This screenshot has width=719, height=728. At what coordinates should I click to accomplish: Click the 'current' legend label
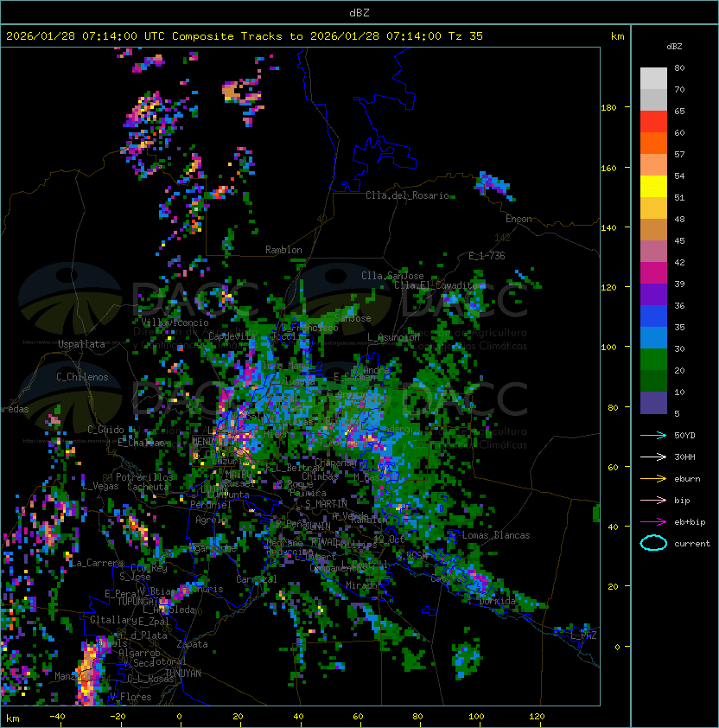point(692,543)
